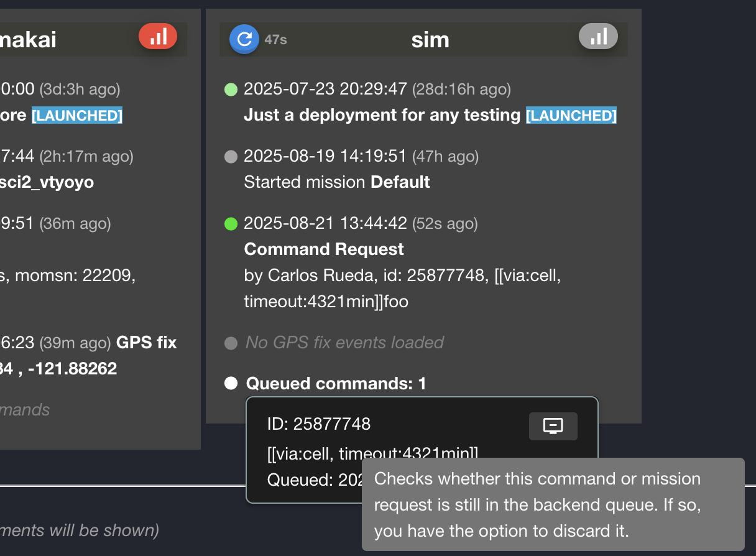The width and height of the screenshot is (756, 556).
Task: Click the check queue status button for command 25877748
Action: (553, 426)
